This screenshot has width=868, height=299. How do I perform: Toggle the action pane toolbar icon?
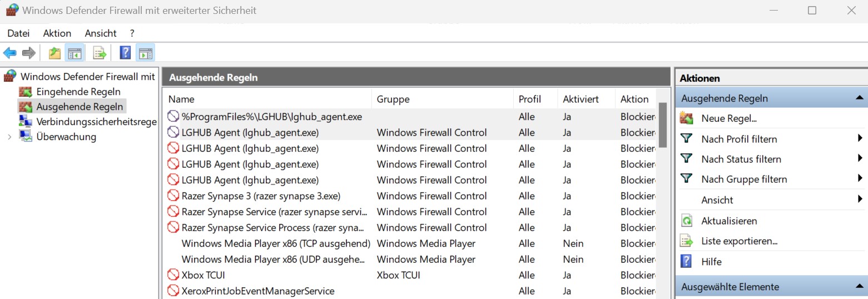(x=145, y=53)
